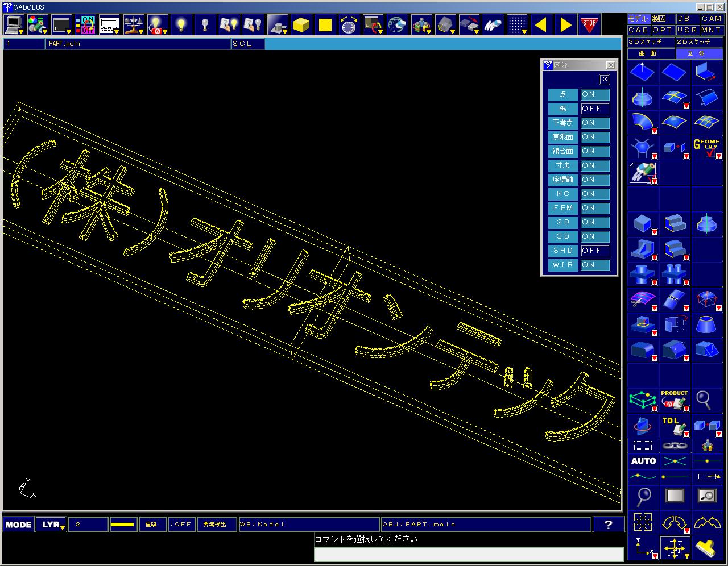Image resolution: width=728 pixels, height=566 pixels.
Task: Expand the computer monitor icon dropdown
Action: tap(20, 31)
